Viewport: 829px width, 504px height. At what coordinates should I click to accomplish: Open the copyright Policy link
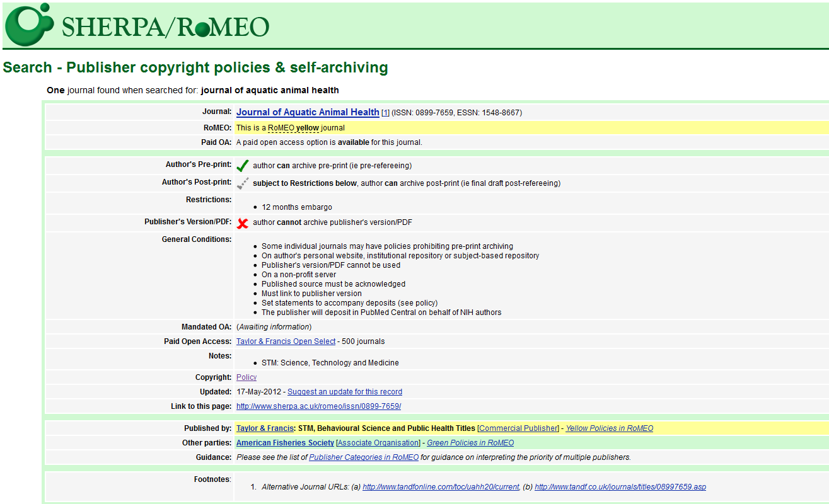tap(246, 377)
